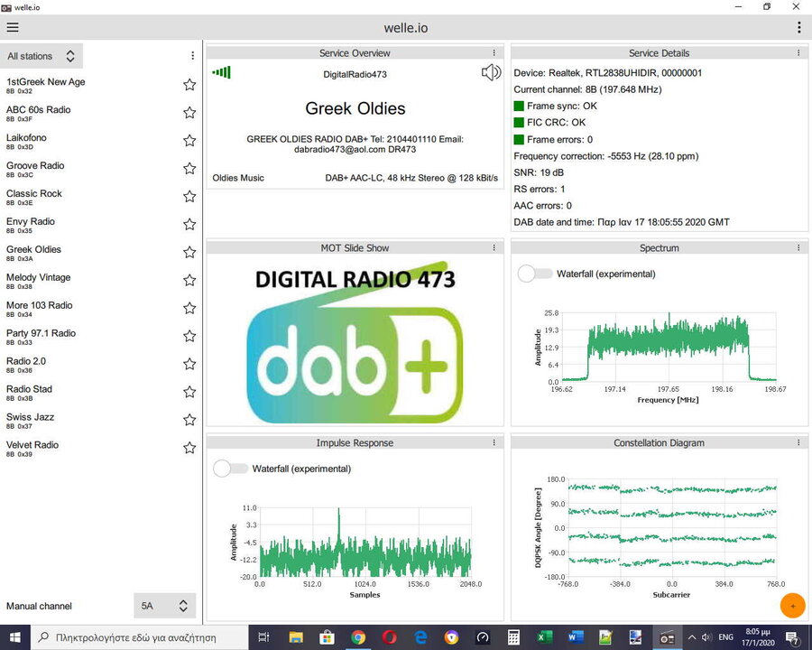
Task: Star the Envy Radio station
Action: [189, 225]
